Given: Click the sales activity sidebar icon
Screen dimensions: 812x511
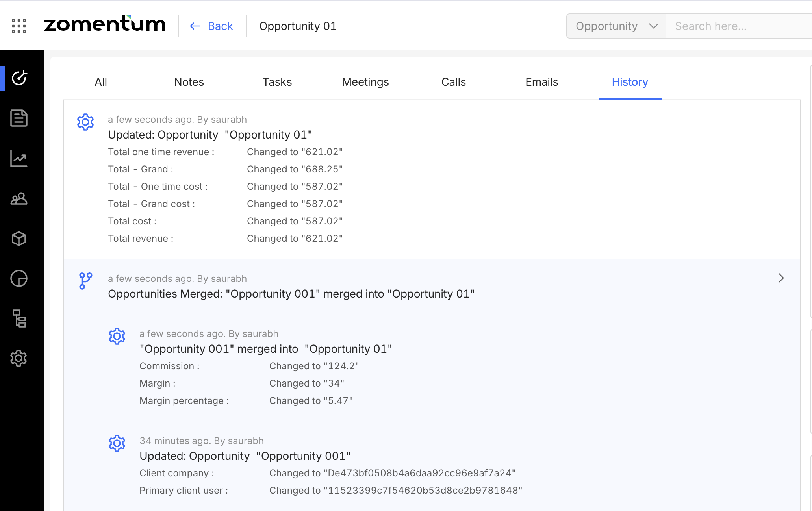Looking at the screenshot, I should coord(19,78).
